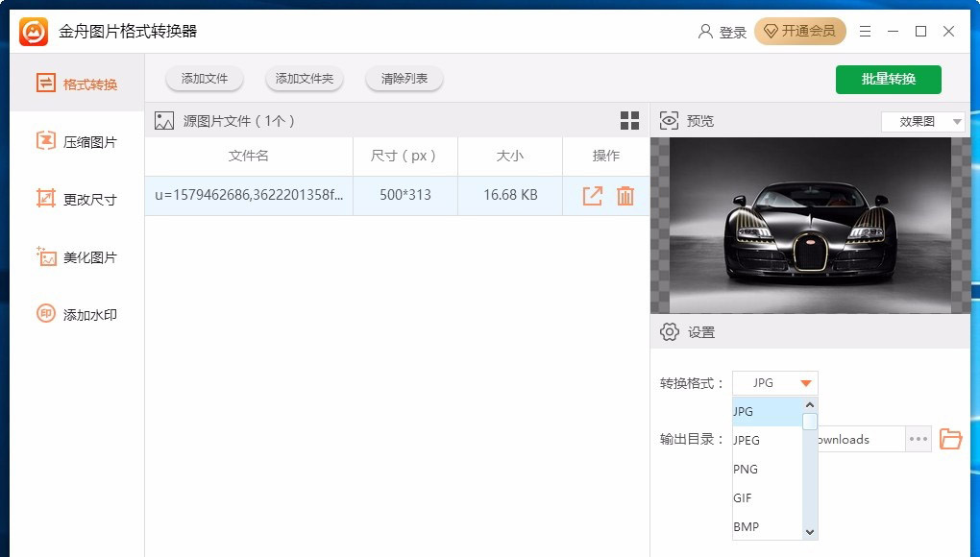Image resolution: width=980 pixels, height=557 pixels.
Task: Open the 效果图 preview dropdown
Action: [921, 122]
